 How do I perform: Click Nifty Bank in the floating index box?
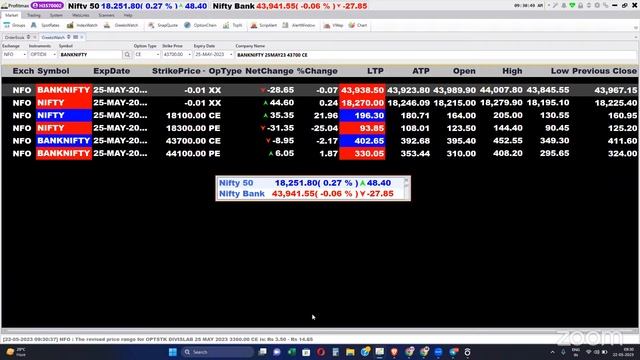[x=242, y=193]
